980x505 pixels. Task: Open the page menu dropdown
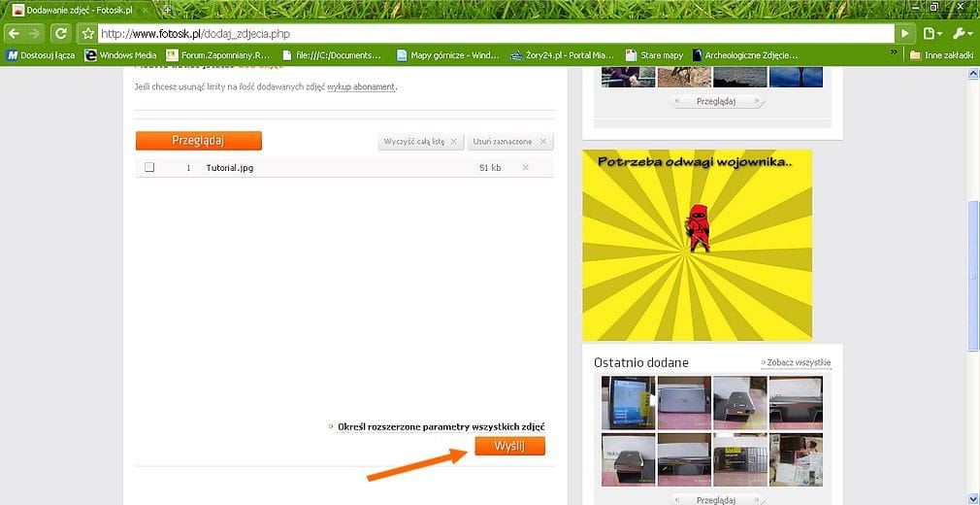[932, 33]
